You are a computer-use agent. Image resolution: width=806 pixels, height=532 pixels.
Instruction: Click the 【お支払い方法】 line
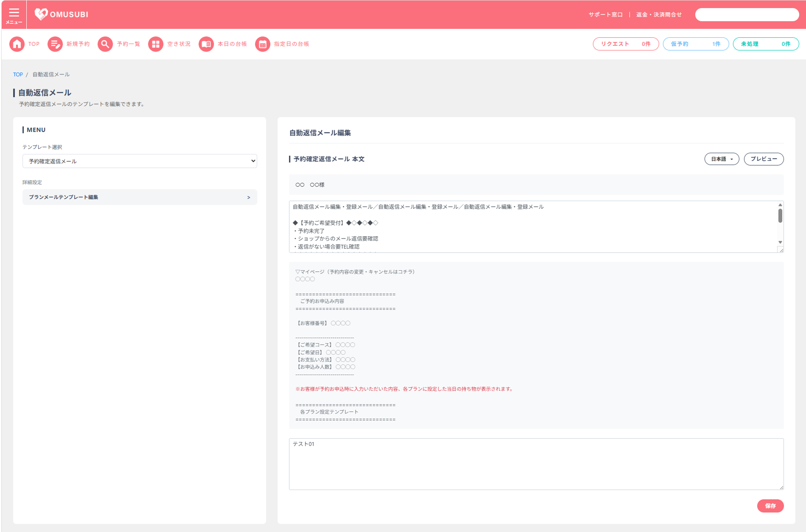coord(326,360)
